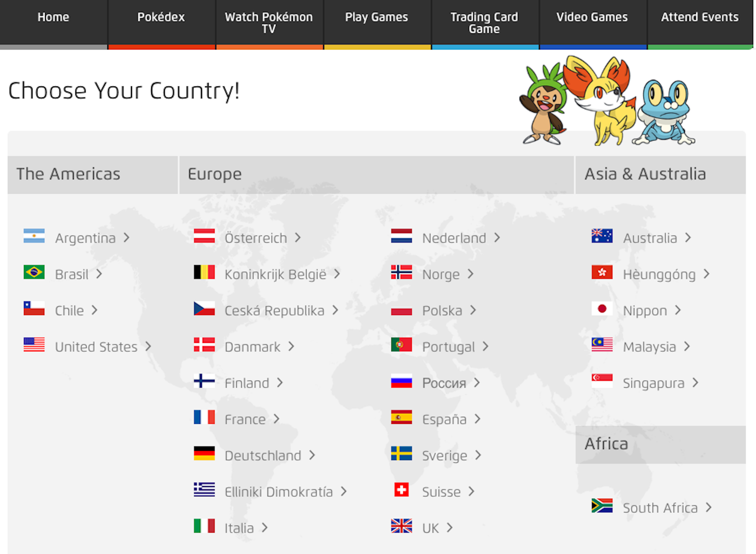Click the Brasil flag icon
Viewport: 756px width, 554px height.
tap(34, 272)
